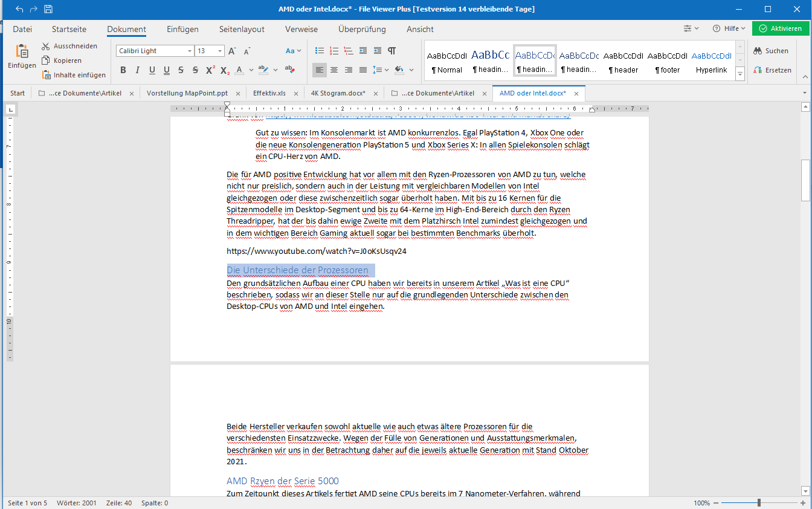
Task: Center align the paragraph
Action: point(334,70)
